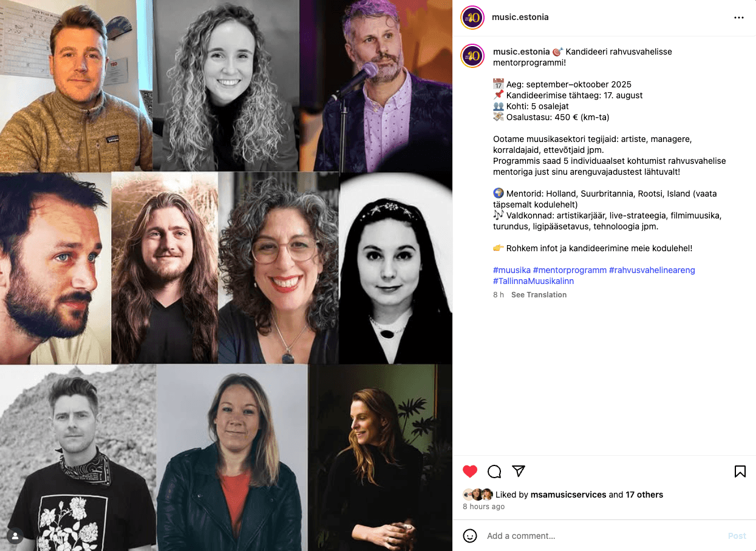The width and height of the screenshot is (756, 551).
Task: Open the #muusika hashtag
Action: [512, 270]
